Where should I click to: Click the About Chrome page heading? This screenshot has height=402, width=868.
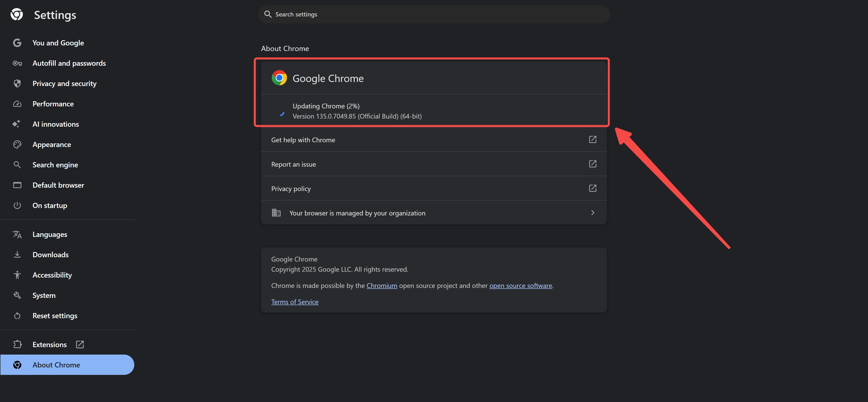pos(285,49)
